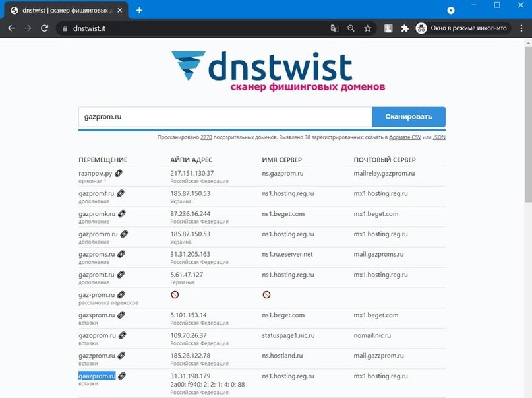Click IP address 217.151.130.37
Viewport: 532px width, 398px height.
pos(192,173)
